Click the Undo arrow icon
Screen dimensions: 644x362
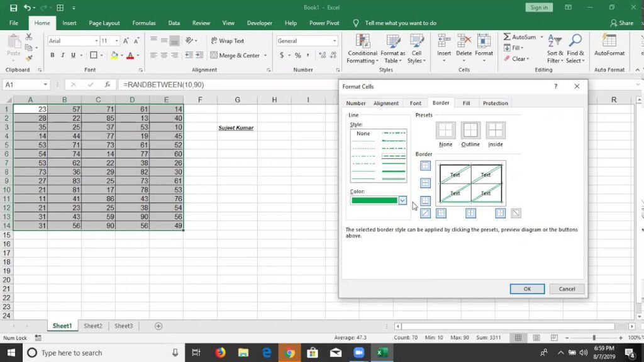click(x=27, y=8)
